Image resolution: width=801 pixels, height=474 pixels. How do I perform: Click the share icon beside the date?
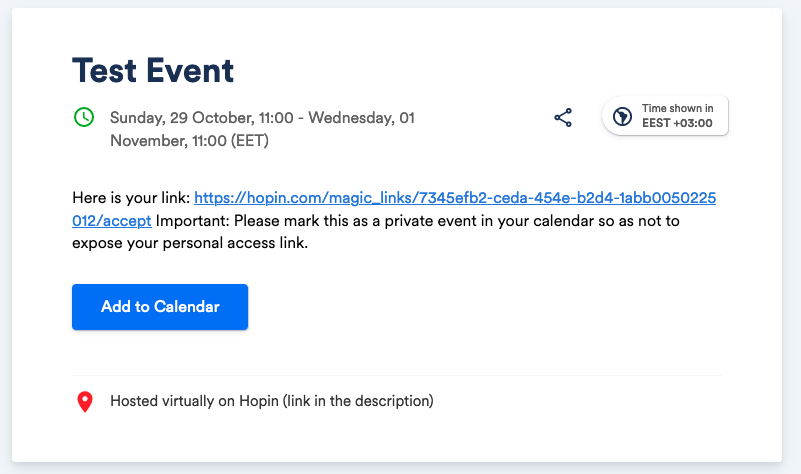[563, 117]
